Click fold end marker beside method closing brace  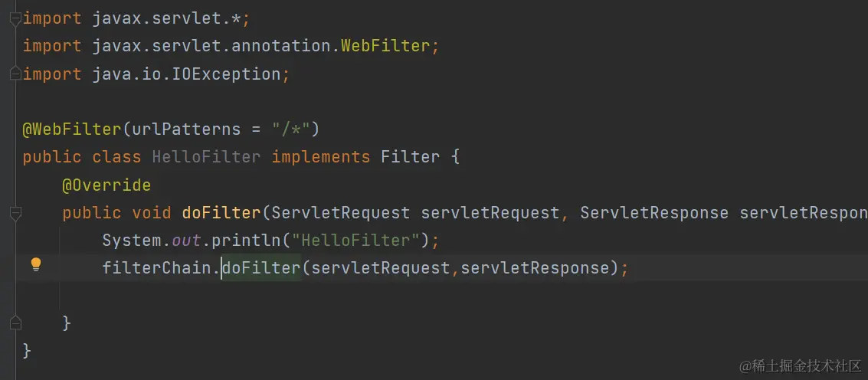click(15, 323)
